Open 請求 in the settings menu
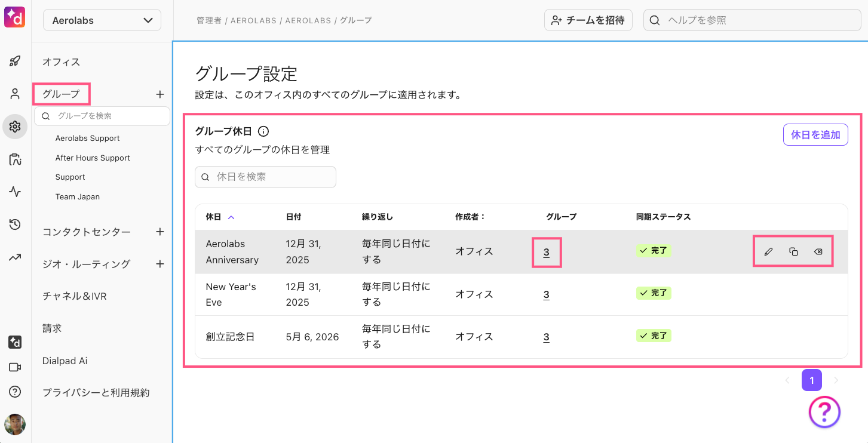 [x=52, y=328]
